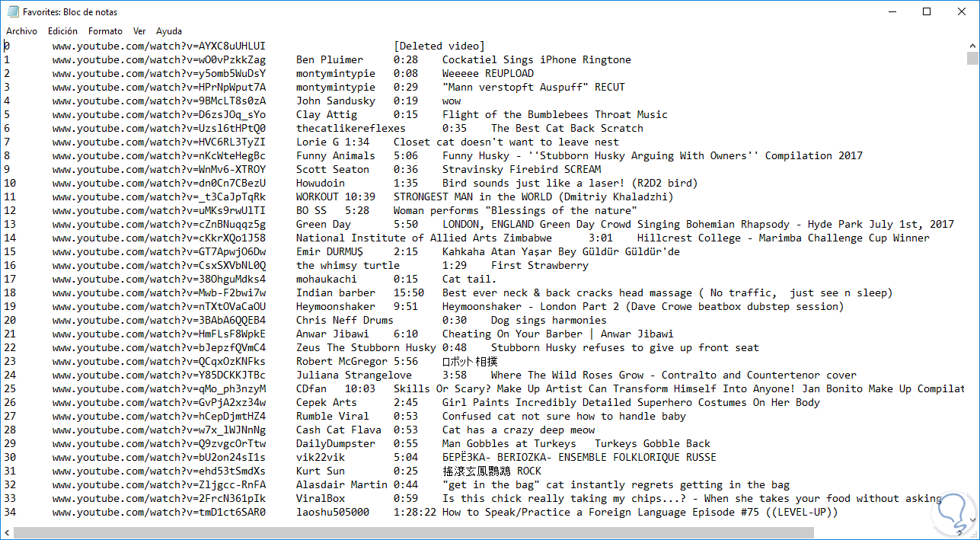Click on "Kurt Sun" author name

pyautogui.click(x=321, y=471)
